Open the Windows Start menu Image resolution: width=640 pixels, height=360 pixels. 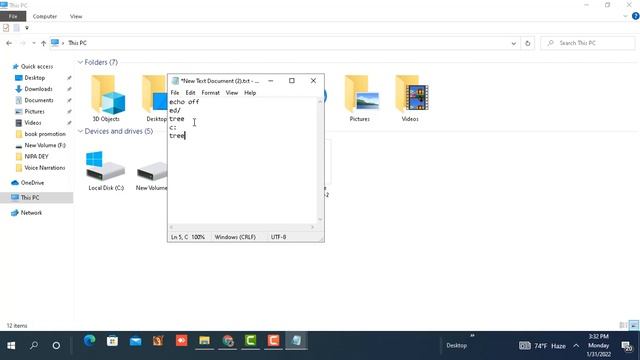click(11, 345)
